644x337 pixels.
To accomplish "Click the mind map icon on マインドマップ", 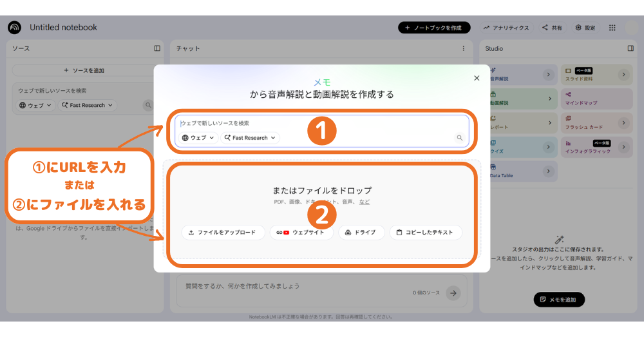I will coord(569,94).
